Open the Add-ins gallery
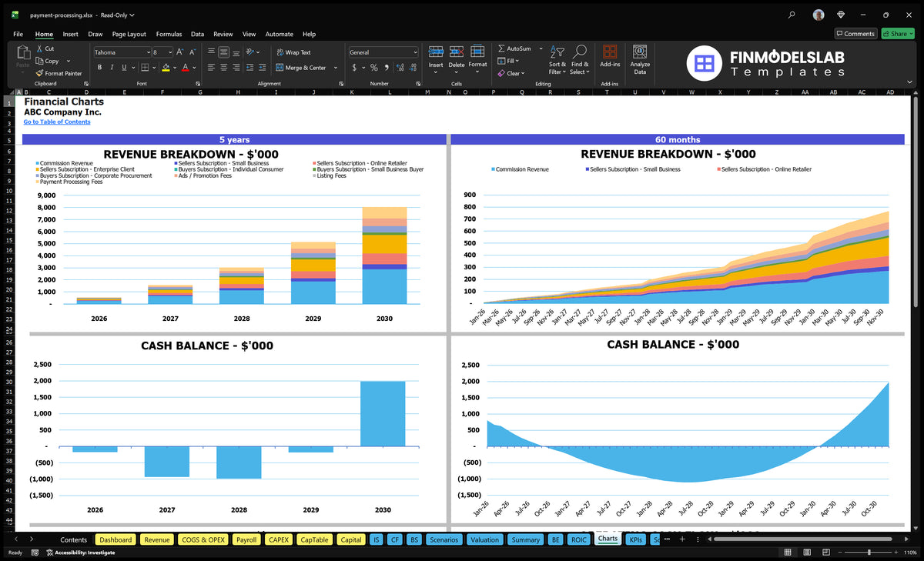 coord(610,55)
